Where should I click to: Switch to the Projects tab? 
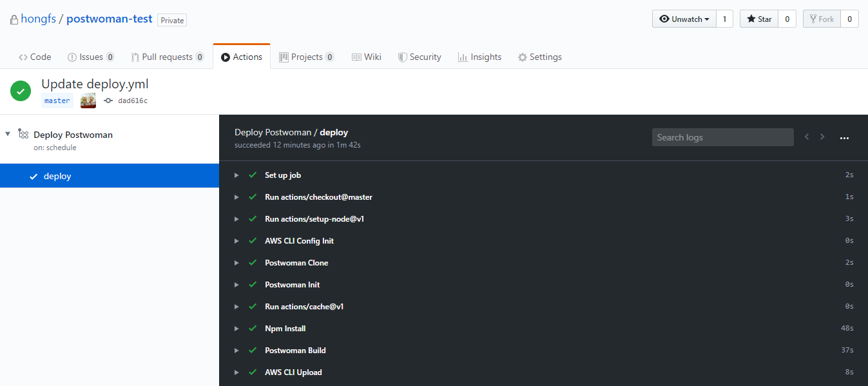pos(307,57)
